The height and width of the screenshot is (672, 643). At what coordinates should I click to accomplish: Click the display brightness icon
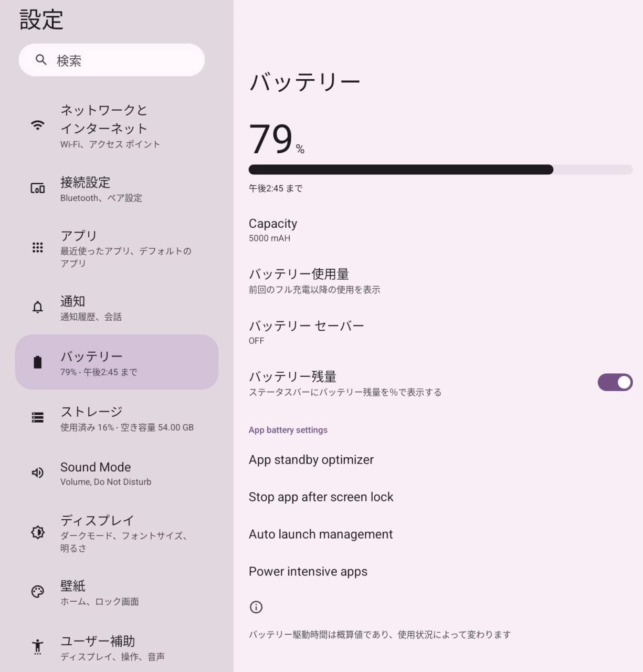click(x=37, y=532)
